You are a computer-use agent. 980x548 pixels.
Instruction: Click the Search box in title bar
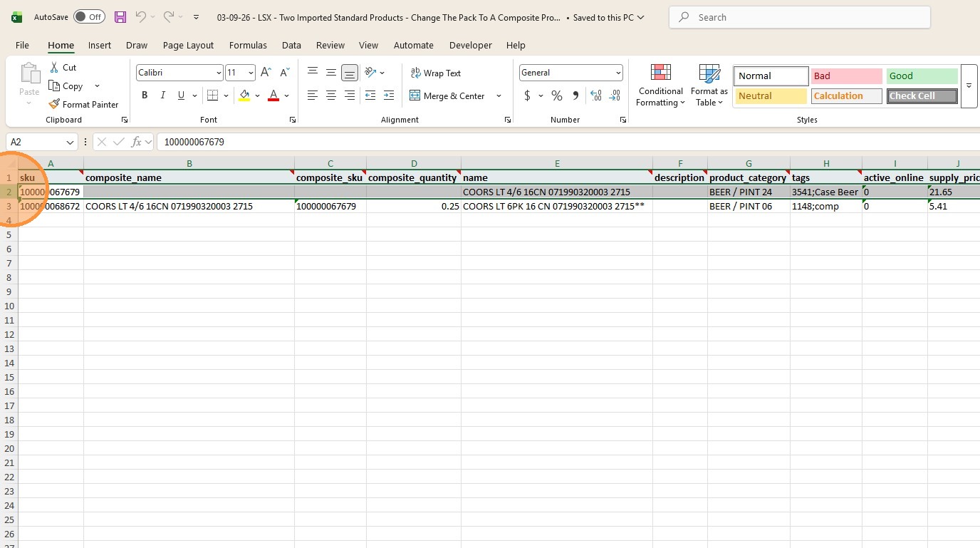[800, 17]
